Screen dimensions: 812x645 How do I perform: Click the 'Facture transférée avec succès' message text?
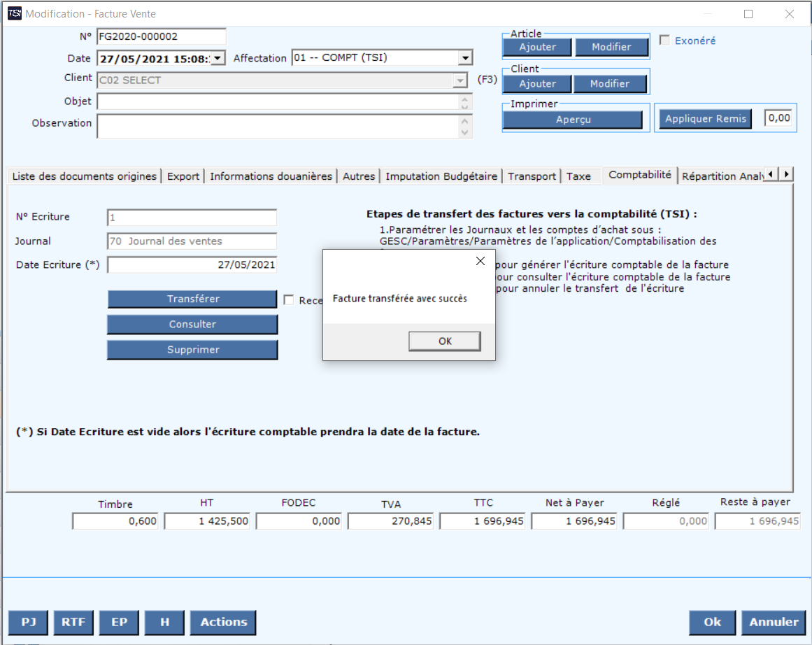(x=400, y=299)
